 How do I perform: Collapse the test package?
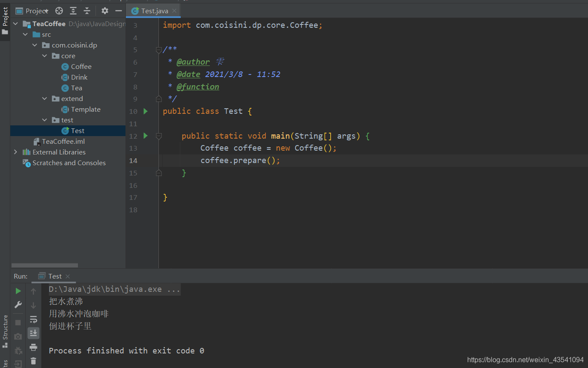tap(45, 120)
